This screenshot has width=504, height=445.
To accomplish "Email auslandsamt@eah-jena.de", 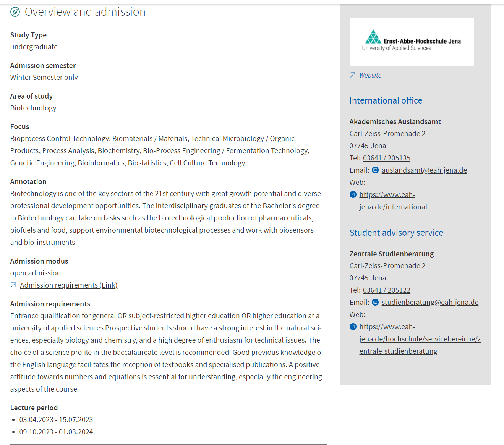I will point(424,170).
